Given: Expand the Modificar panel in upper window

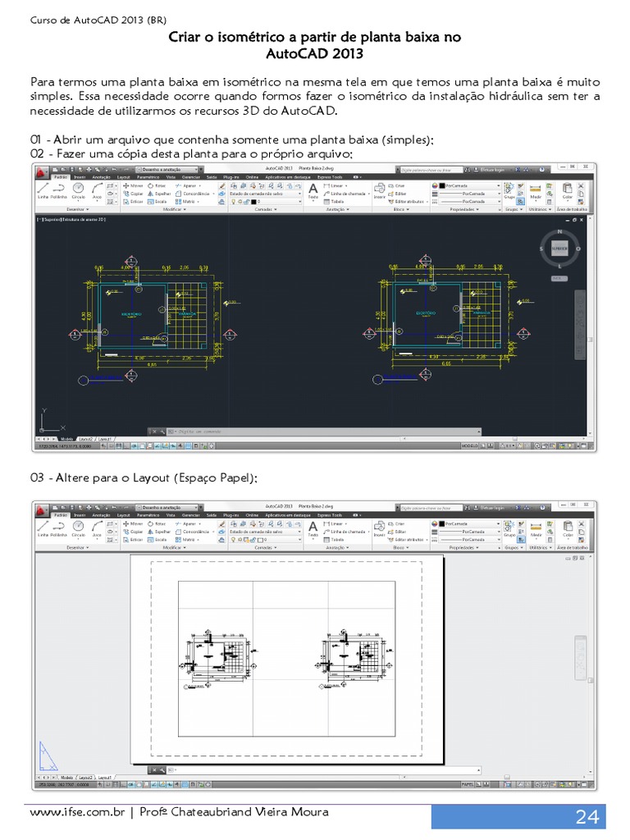Looking at the screenshot, I should (174, 209).
